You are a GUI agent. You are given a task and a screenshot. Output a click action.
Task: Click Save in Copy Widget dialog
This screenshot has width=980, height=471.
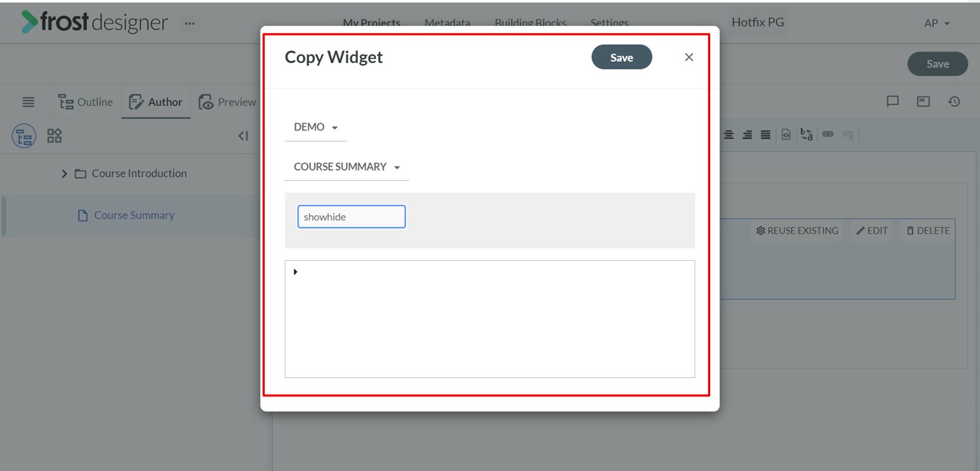click(x=621, y=57)
